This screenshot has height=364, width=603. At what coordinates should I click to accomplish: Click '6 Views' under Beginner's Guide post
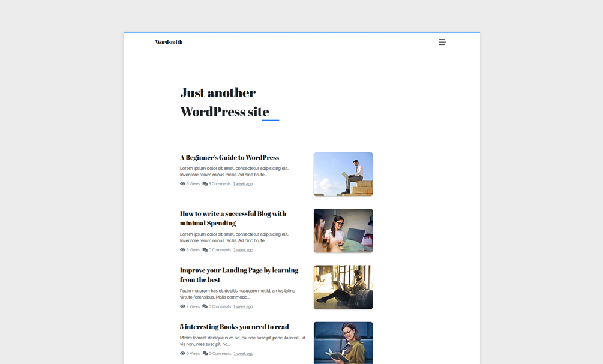[193, 183]
